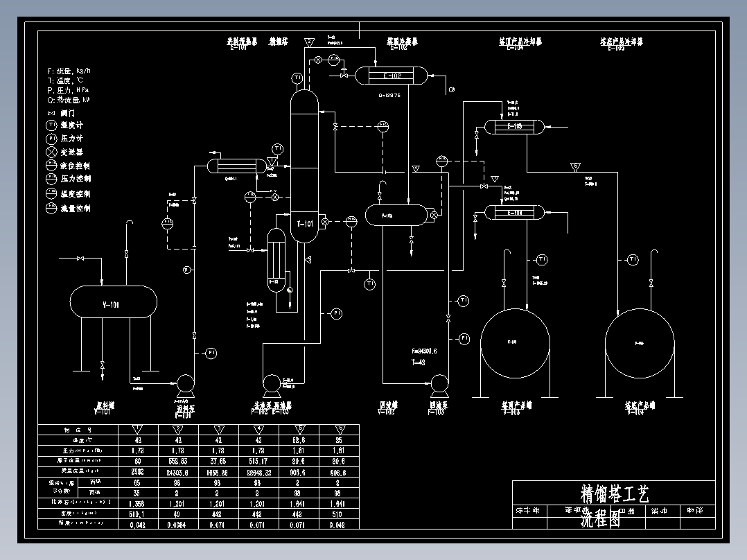Click the stream 6 triangle in the table header
The width and height of the screenshot is (747, 560).
coord(340,430)
